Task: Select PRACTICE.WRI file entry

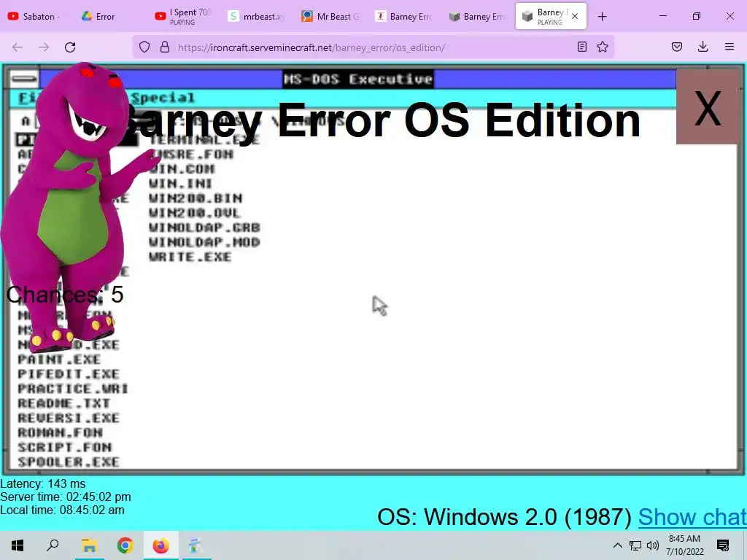Action: pyautogui.click(x=73, y=389)
